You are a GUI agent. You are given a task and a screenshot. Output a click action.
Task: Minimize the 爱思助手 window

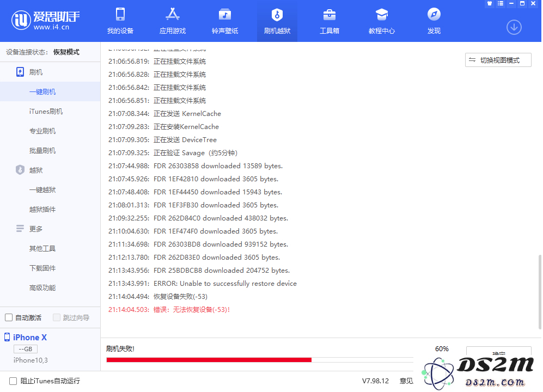coord(511,3)
